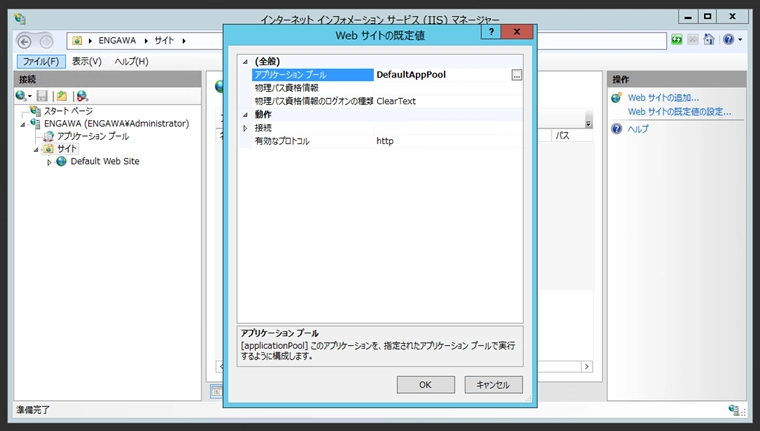Select the Start Page (スタート ページ) tree node

click(68, 111)
